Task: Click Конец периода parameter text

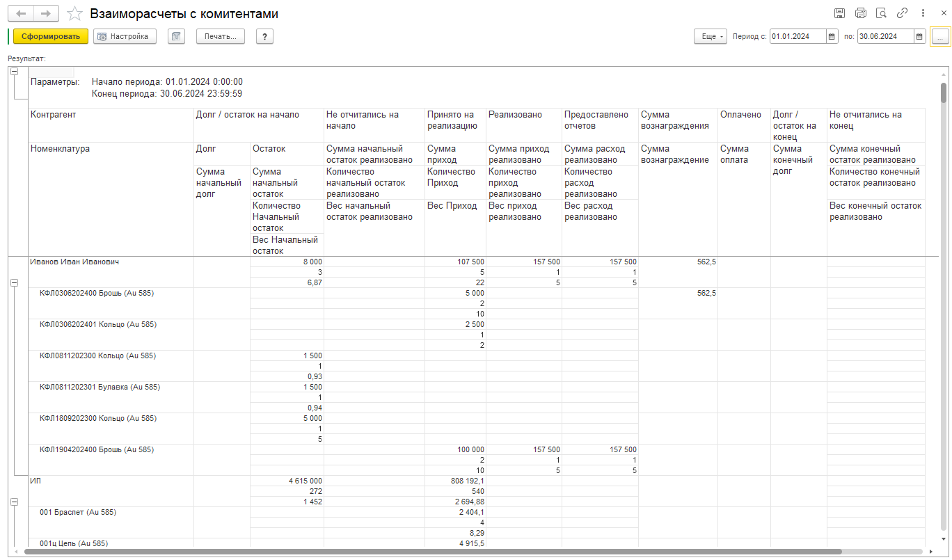Action: click(167, 93)
